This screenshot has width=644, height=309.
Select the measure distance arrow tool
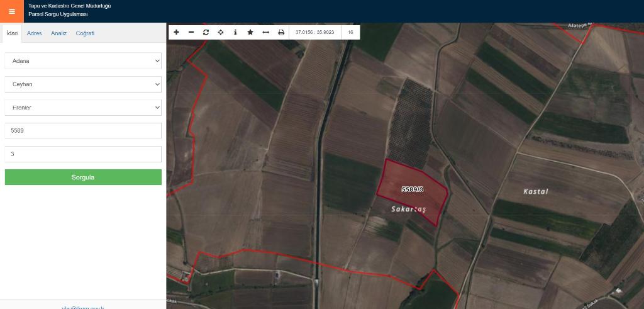click(x=265, y=32)
